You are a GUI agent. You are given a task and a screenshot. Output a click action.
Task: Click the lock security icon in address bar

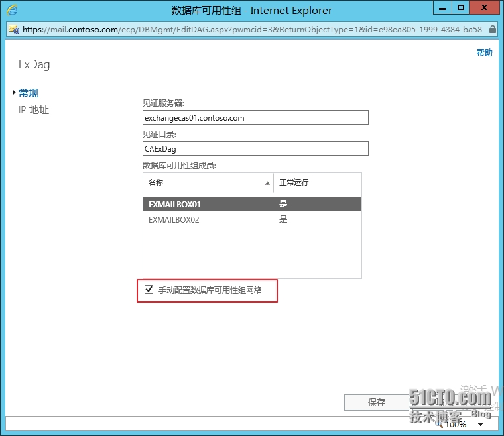(x=493, y=30)
